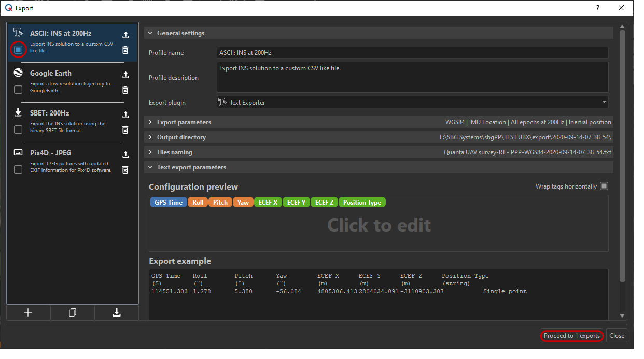This screenshot has height=359, width=644.
Task: Import a profile using the download arrow icon
Action: 117,312
